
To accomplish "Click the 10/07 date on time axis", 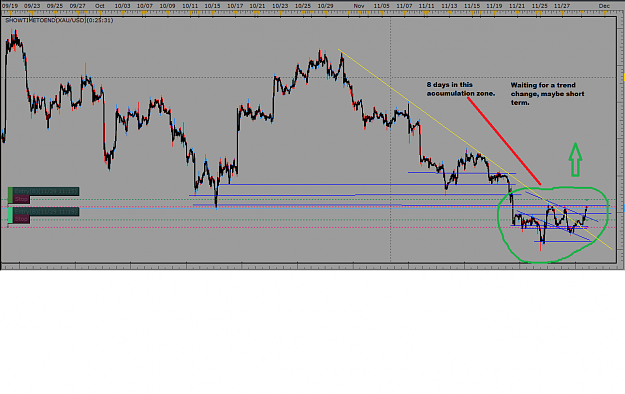I will (x=145, y=6).
